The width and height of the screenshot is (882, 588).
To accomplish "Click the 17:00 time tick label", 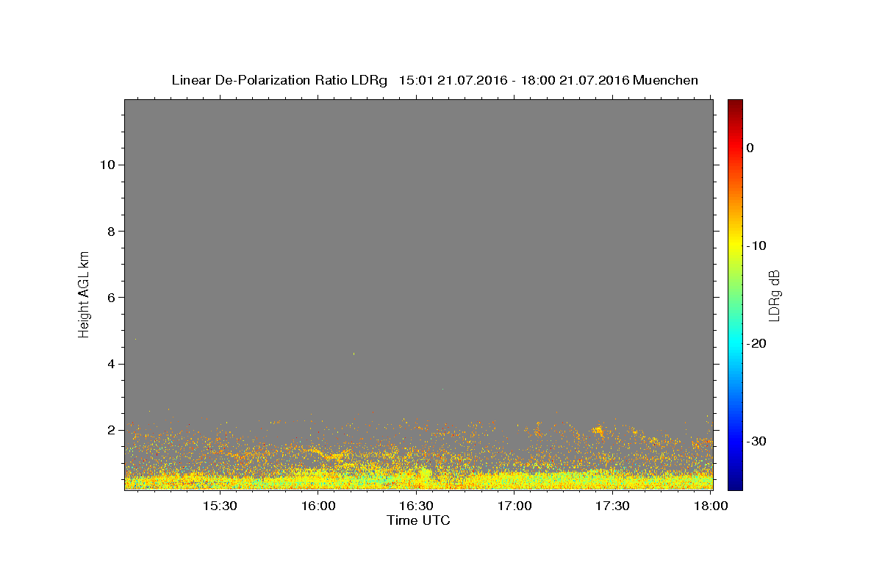I will (514, 506).
